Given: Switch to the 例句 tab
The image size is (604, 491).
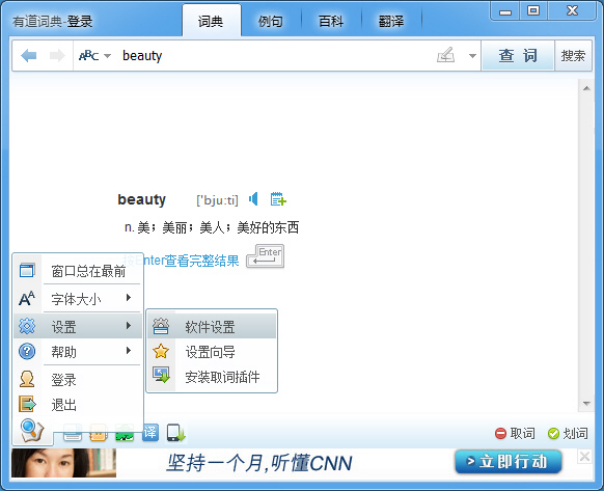Looking at the screenshot, I should coord(270,20).
